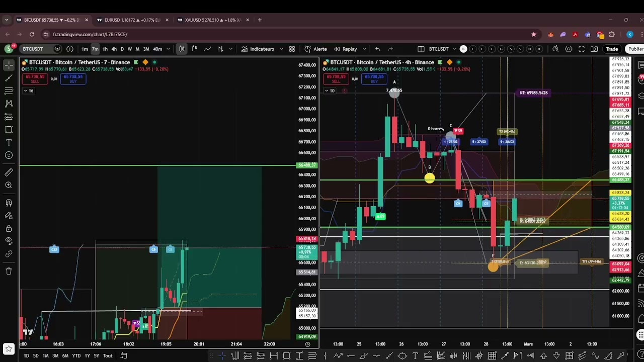Open chart time-axis settings gear on left chart
This screenshot has height=362, width=644.
point(308,344)
